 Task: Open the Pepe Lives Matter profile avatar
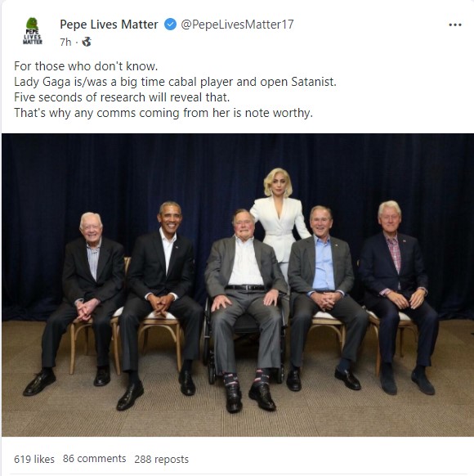click(x=32, y=31)
